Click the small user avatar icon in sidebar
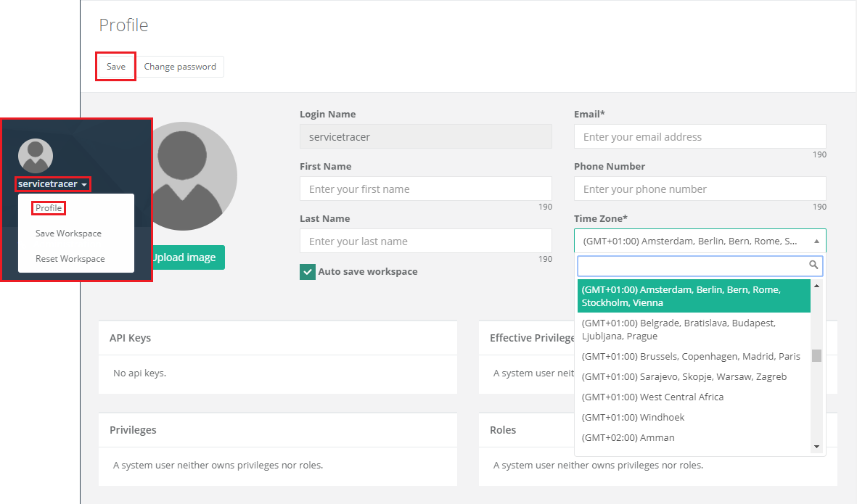The height and width of the screenshot is (504, 857). (36, 156)
